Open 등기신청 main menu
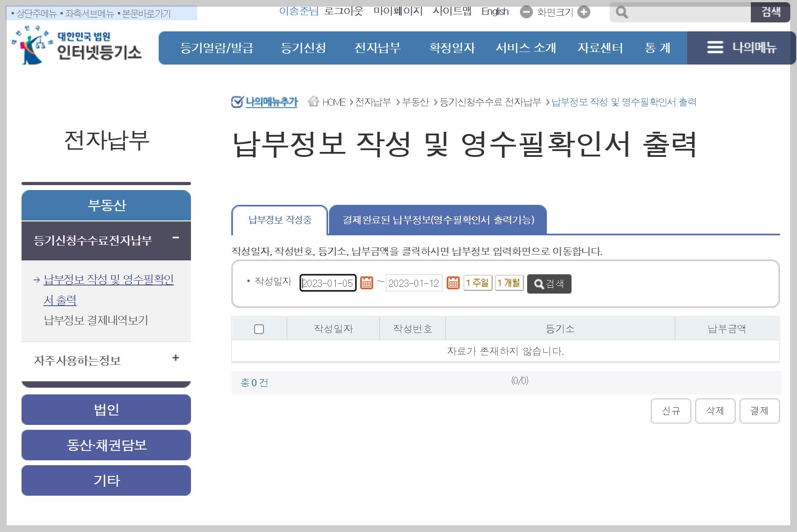Viewport: 797px width, 532px height. 303,48
